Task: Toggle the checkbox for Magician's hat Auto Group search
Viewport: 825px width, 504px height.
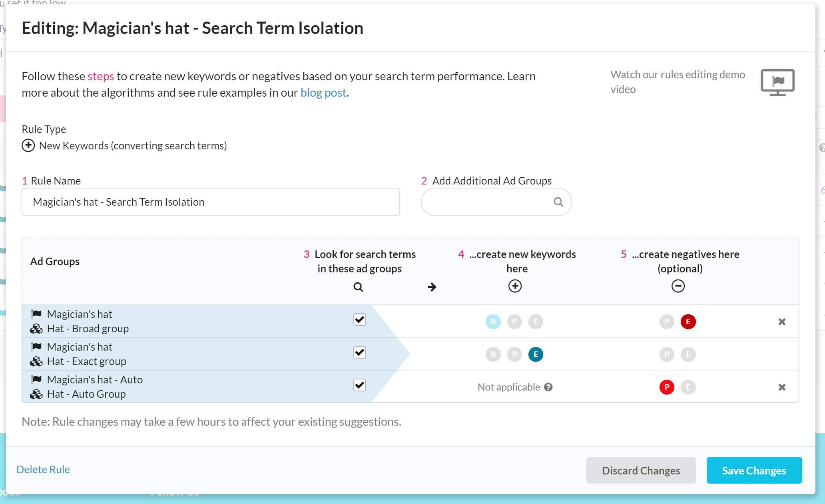Action: (359, 386)
